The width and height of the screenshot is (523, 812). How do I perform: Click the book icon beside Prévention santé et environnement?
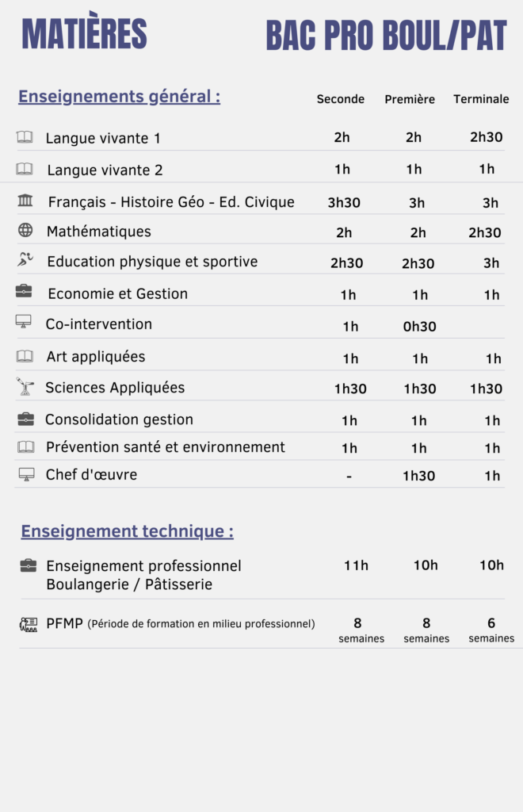(26, 446)
